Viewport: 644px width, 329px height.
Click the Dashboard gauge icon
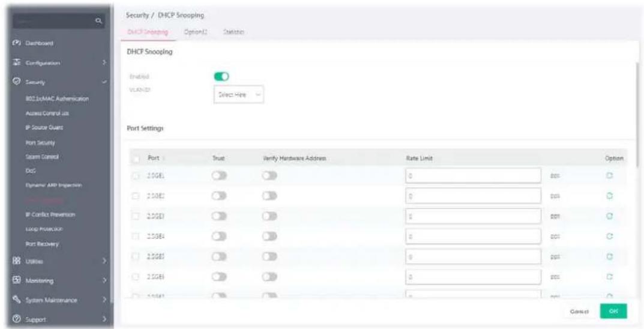point(17,43)
